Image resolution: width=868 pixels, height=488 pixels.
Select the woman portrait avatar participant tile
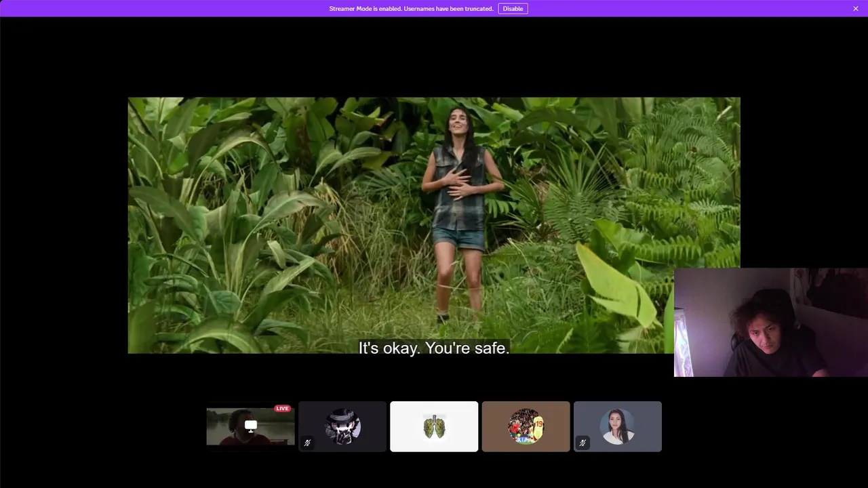coord(618,426)
